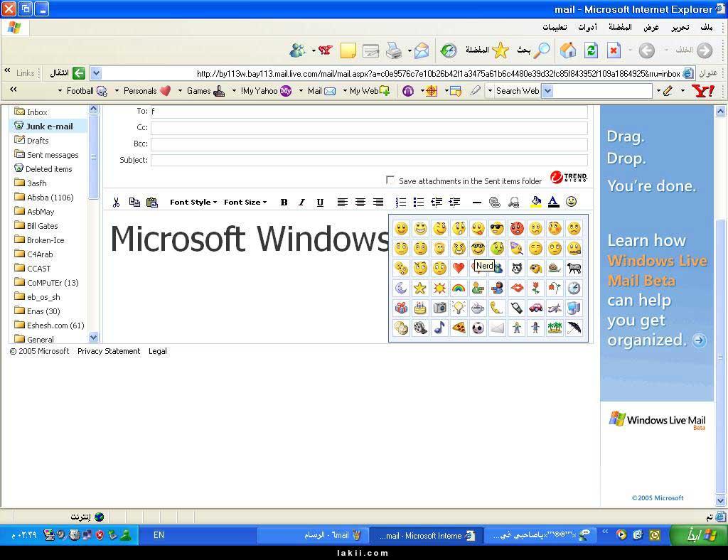Toggle bold formatting

284,203
